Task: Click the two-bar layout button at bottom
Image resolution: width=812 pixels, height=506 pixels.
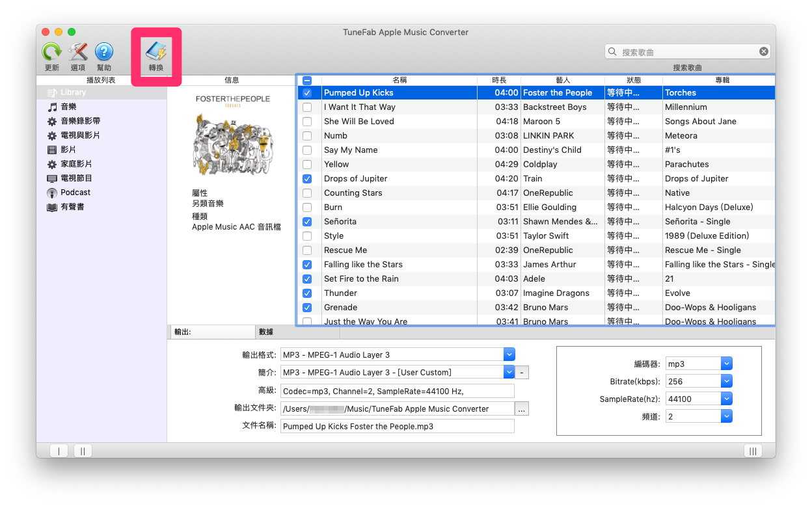Action: [x=83, y=451]
